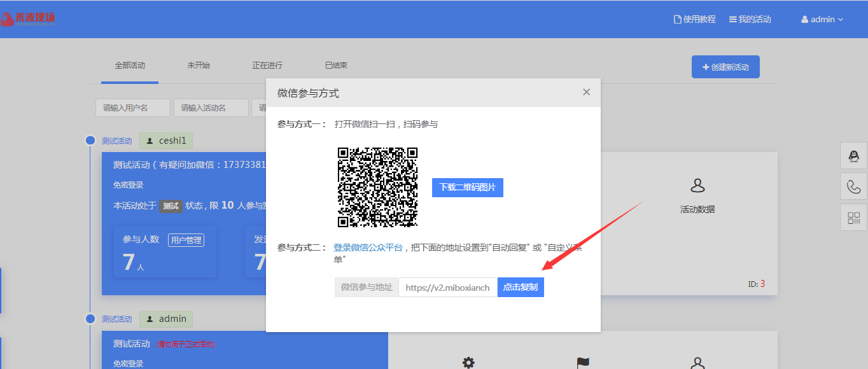Click the 请输入用户名 search field
This screenshot has height=369, width=868.
pos(132,108)
